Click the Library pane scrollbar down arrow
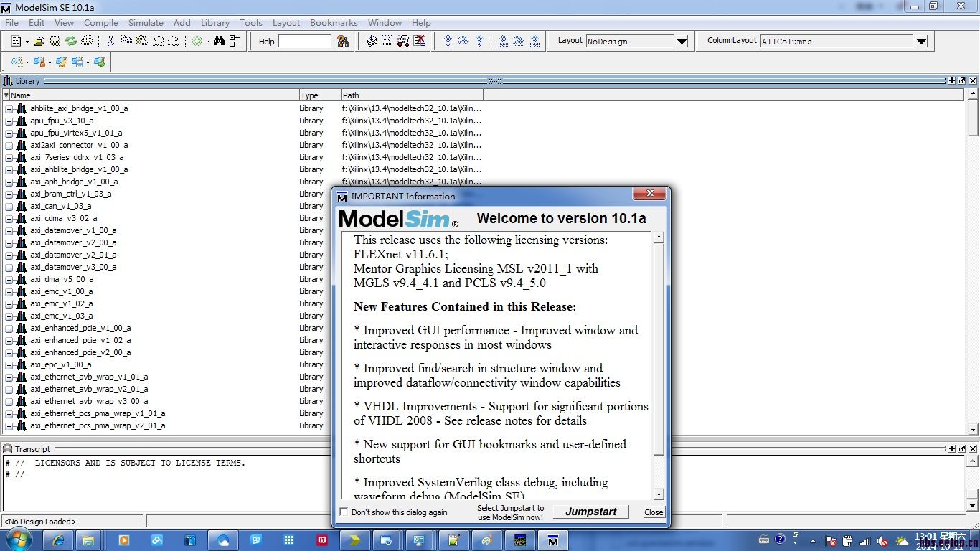The width and height of the screenshot is (980, 551). (974, 430)
